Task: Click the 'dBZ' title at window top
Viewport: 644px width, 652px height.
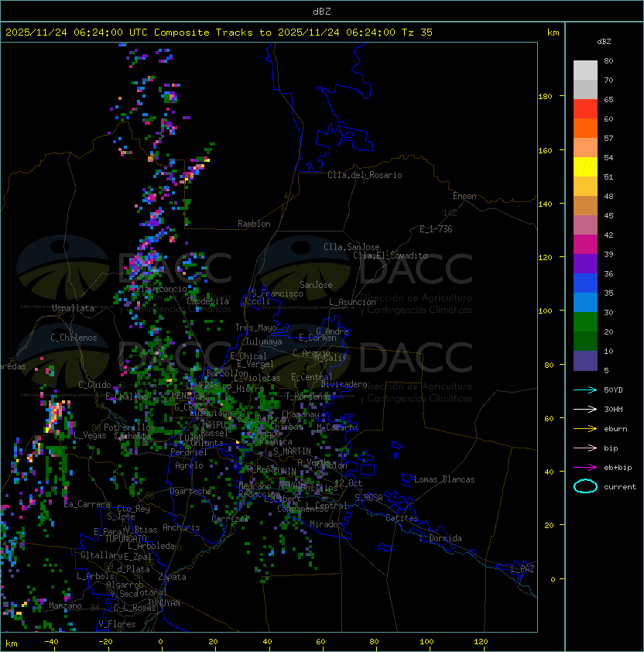Action: coord(322,11)
